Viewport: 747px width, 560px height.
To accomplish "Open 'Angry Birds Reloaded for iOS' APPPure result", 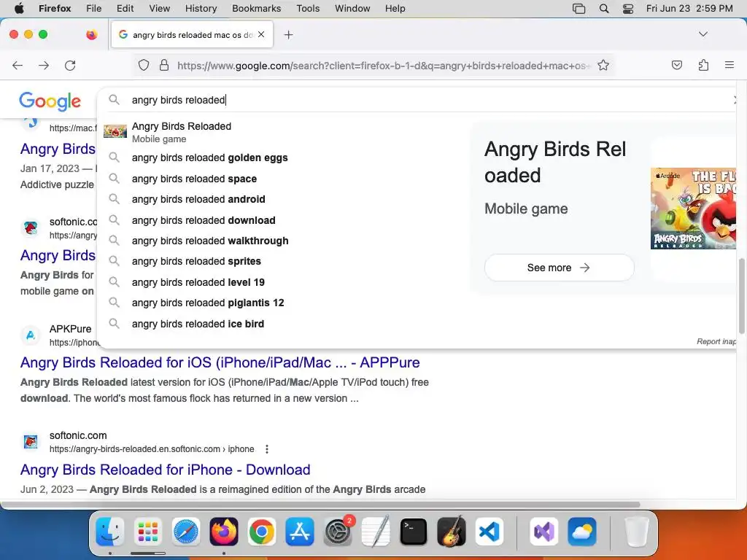I will pos(220,362).
